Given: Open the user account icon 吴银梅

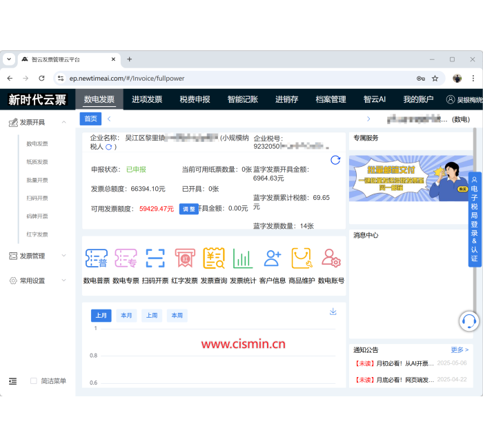Looking at the screenshot, I should (451, 99).
